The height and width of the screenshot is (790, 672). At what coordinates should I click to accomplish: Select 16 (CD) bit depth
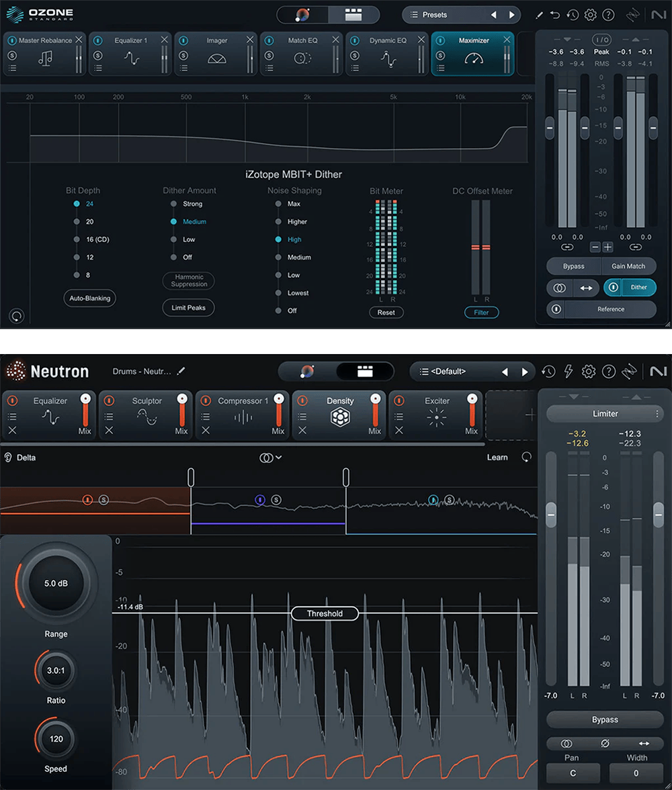(77, 239)
